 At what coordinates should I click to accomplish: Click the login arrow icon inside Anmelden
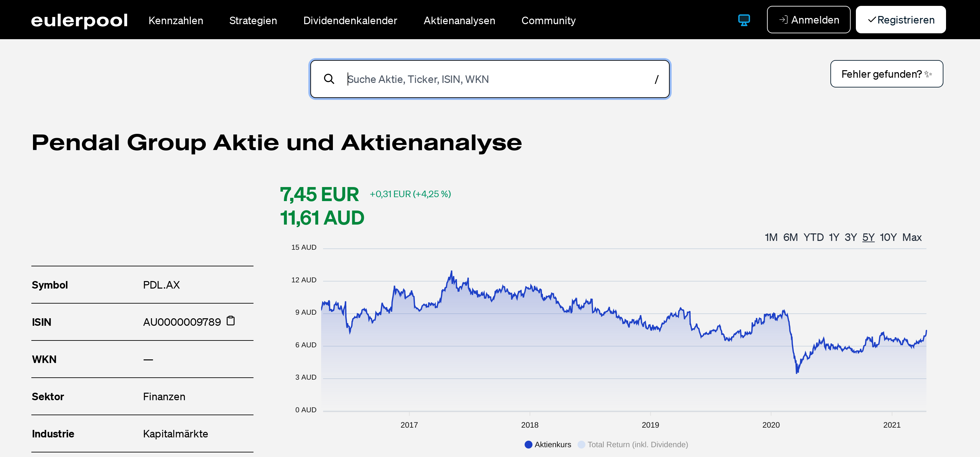coord(784,20)
